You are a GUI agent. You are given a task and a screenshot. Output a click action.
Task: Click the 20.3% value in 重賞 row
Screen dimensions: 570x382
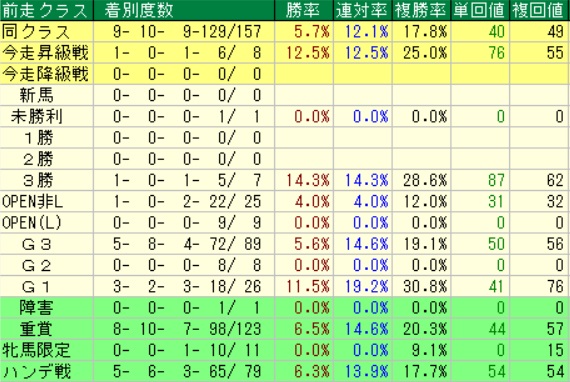[x=422, y=329]
